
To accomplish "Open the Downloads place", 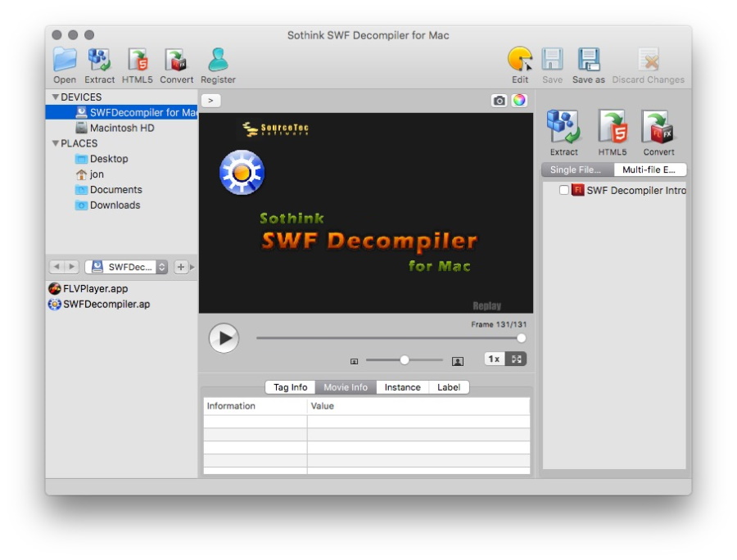I will tap(121, 205).
